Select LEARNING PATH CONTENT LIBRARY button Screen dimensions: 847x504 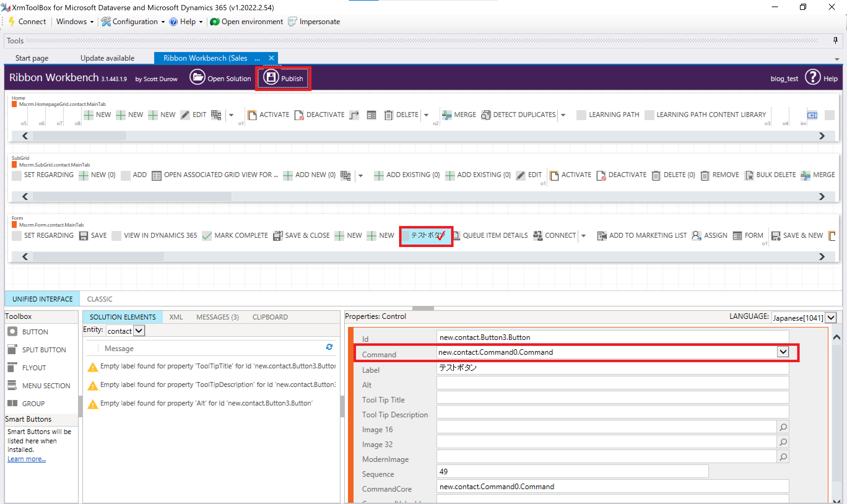(706, 115)
